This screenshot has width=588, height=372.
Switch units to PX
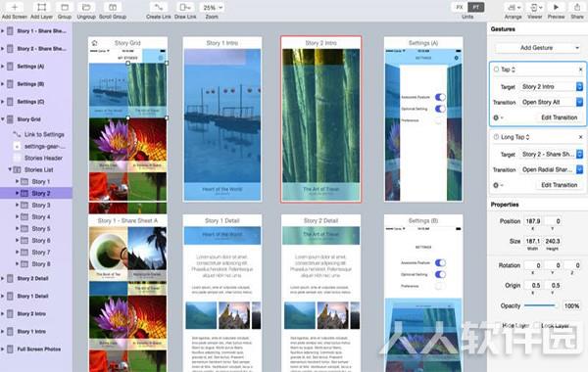(460, 7)
